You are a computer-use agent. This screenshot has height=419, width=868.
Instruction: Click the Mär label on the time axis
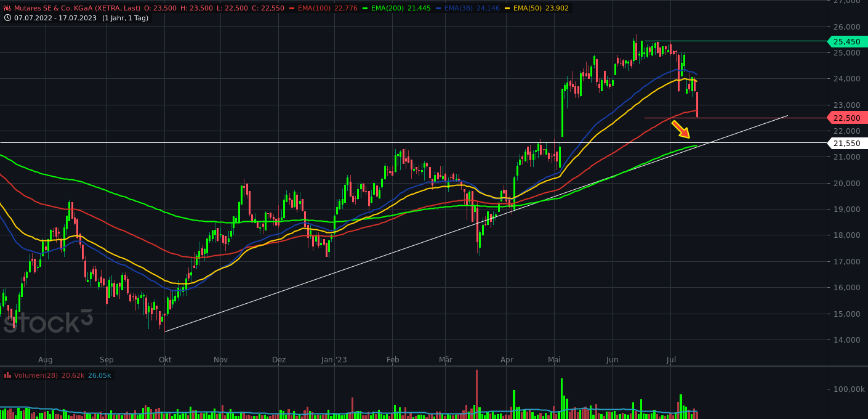(x=446, y=360)
